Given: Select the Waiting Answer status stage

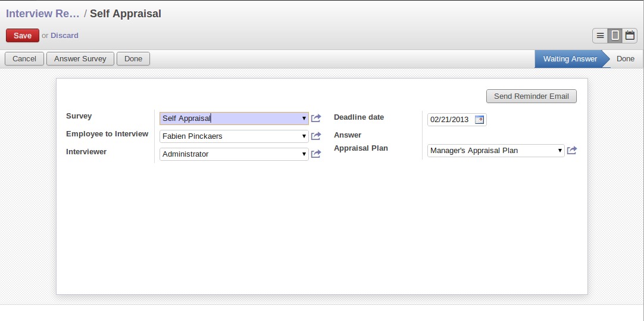Looking at the screenshot, I should point(570,59).
